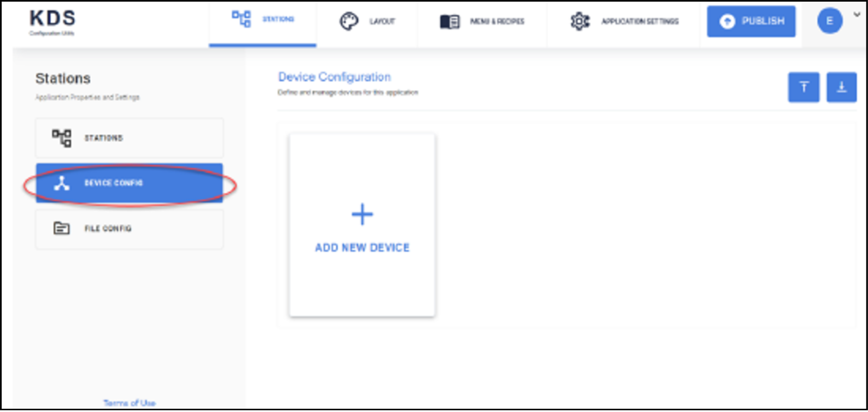Select Device Config in the sidebar
The height and width of the screenshot is (412, 868).
pos(129,183)
